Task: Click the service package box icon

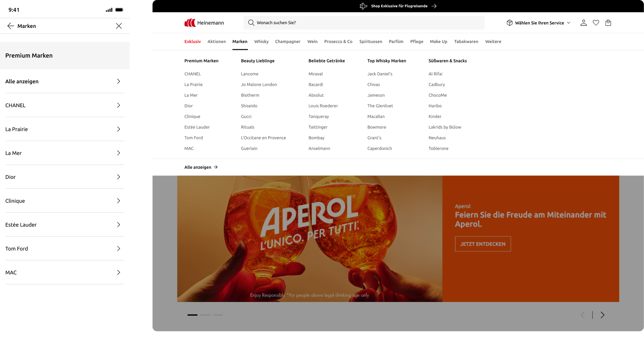Action: pos(510,23)
